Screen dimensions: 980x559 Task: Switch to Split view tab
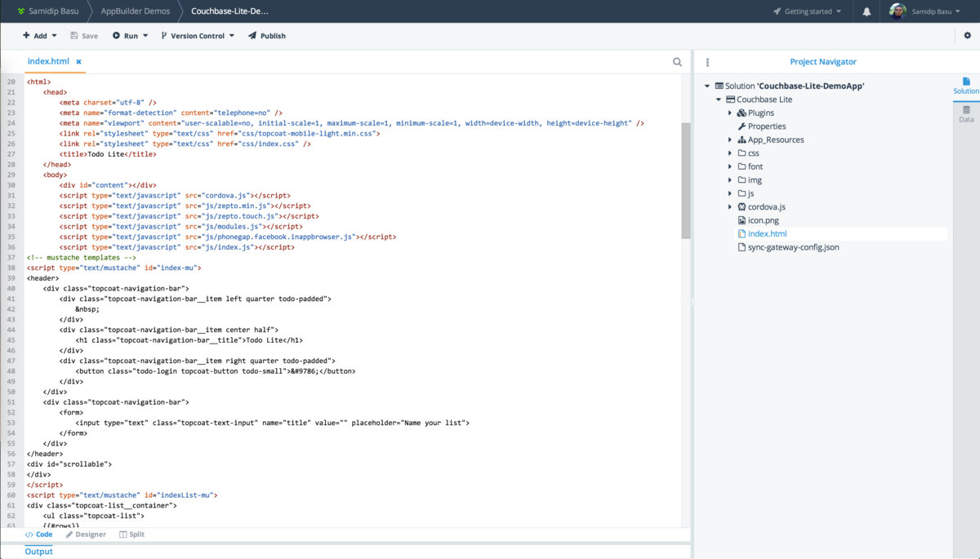(131, 535)
